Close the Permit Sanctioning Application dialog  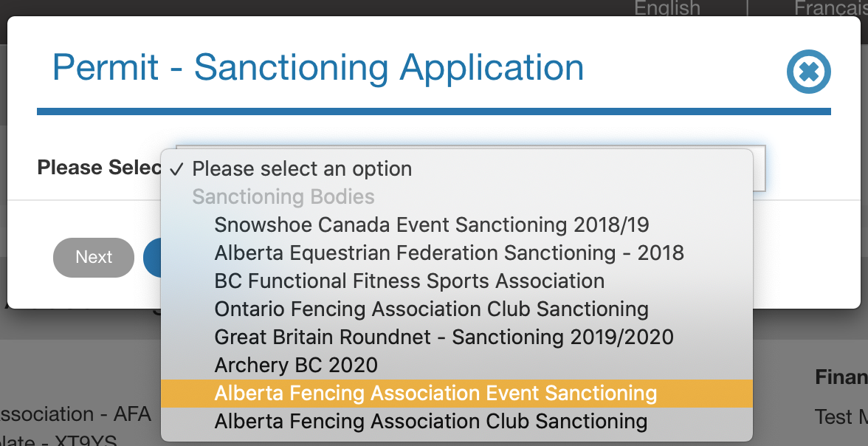pyautogui.click(x=808, y=72)
